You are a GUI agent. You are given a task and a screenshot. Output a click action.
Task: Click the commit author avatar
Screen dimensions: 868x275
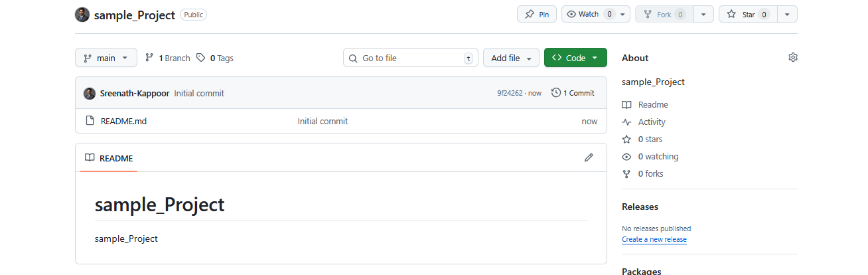pos(90,94)
